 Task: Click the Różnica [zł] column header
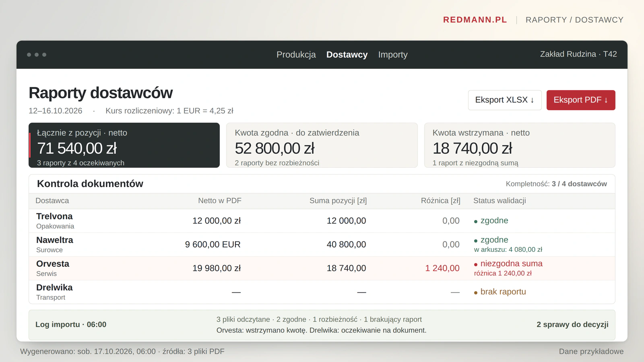[x=441, y=201]
